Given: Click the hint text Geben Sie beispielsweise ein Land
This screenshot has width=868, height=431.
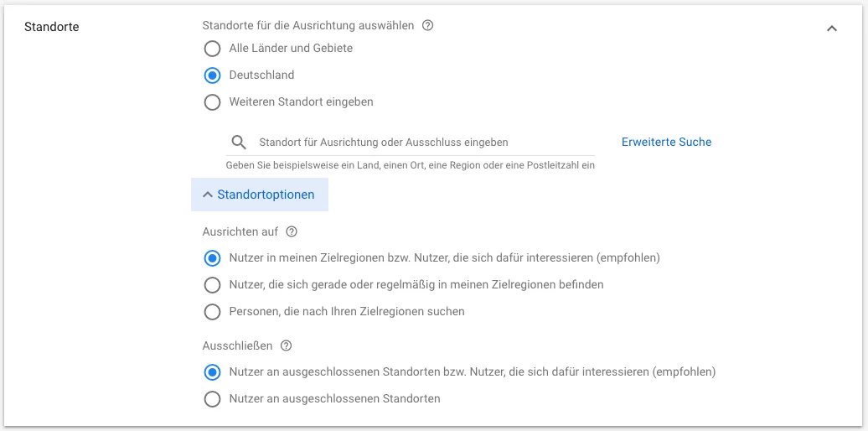Looking at the screenshot, I should tap(411, 165).
